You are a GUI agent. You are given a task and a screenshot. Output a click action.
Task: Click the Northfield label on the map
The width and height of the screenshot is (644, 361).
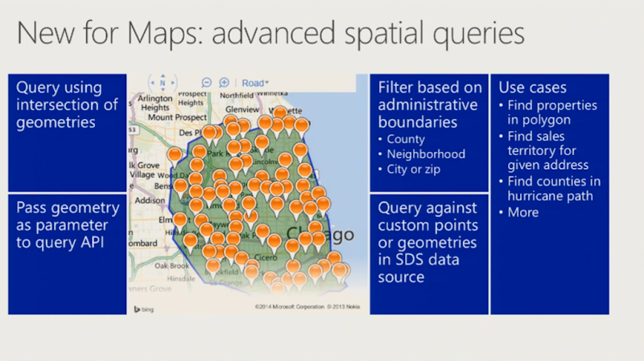(x=237, y=96)
